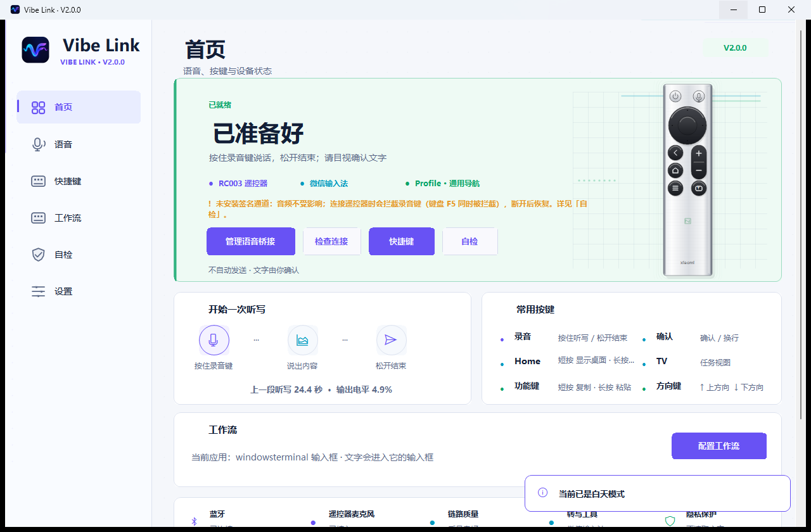The image size is (811, 532).
Task: Click the 当前应用 windowsterminal workflow text
Action: pyautogui.click(x=312, y=457)
